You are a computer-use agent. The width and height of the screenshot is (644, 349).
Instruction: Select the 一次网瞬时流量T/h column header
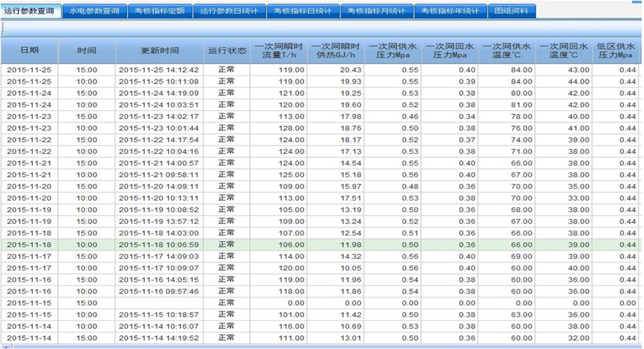pyautogui.click(x=280, y=50)
